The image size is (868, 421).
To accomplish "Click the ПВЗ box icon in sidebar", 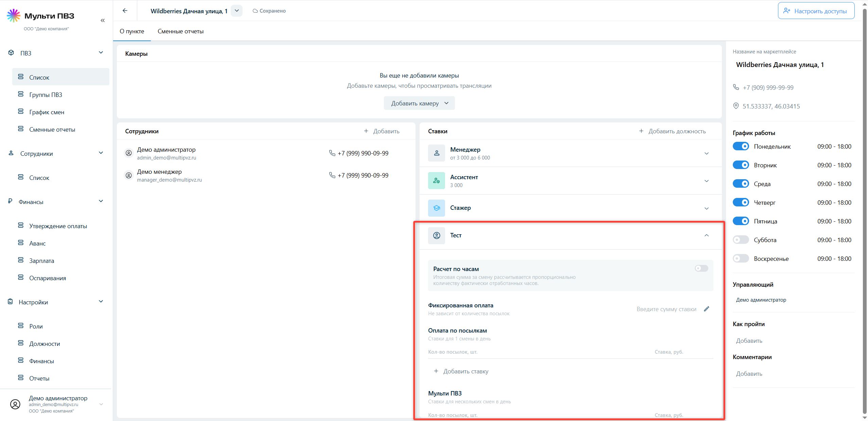I will (11, 53).
